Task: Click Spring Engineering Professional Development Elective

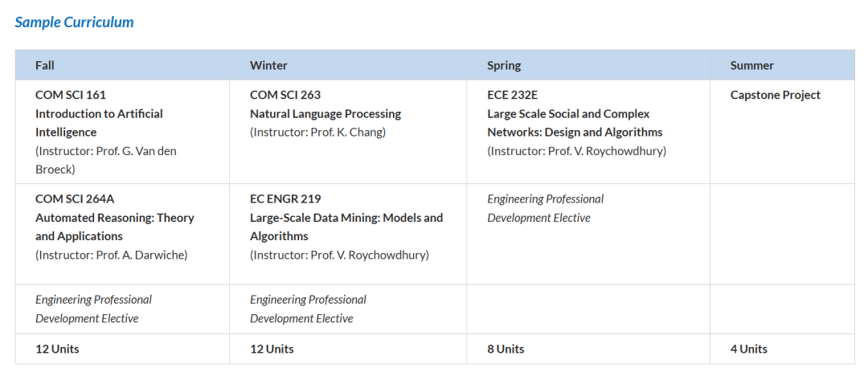Action: 545,208
